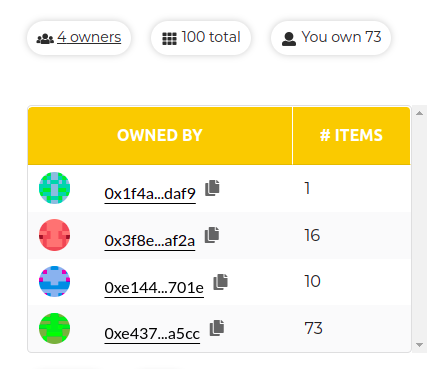This screenshot has width=446, height=369.
Task: Click the You own 73 badge
Action: tap(331, 38)
